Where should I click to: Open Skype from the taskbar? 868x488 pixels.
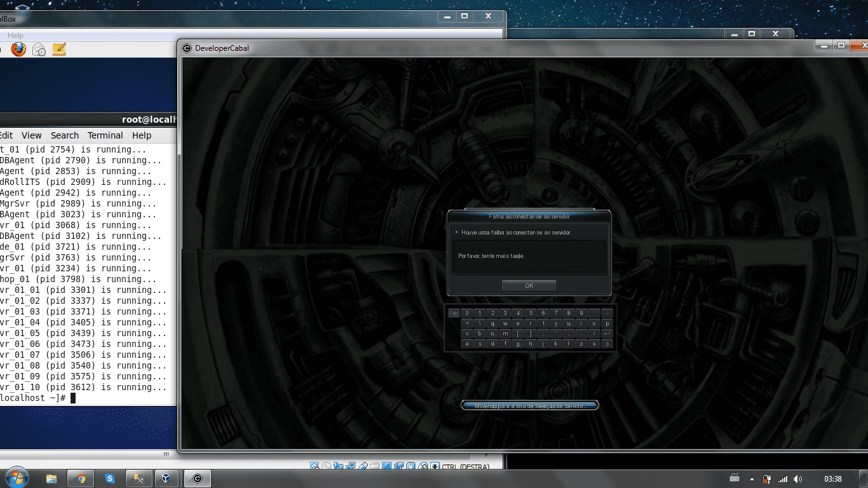(110, 478)
